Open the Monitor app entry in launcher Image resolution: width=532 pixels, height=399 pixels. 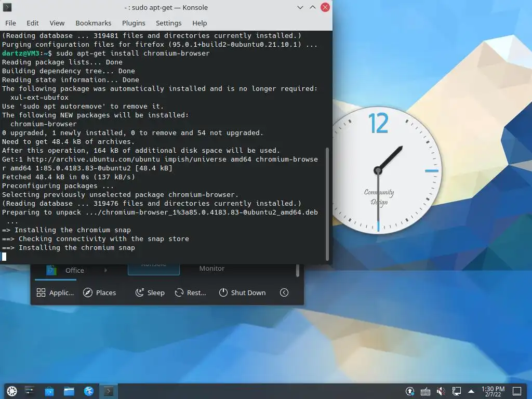(212, 269)
